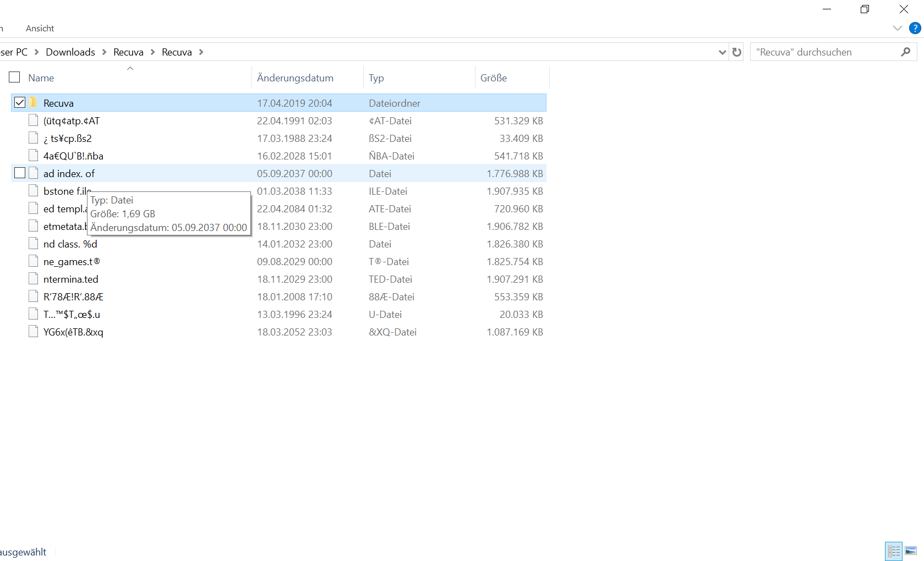The height and width of the screenshot is (561, 924).
Task: Click the last Recuva breadcrumb
Action: [177, 52]
